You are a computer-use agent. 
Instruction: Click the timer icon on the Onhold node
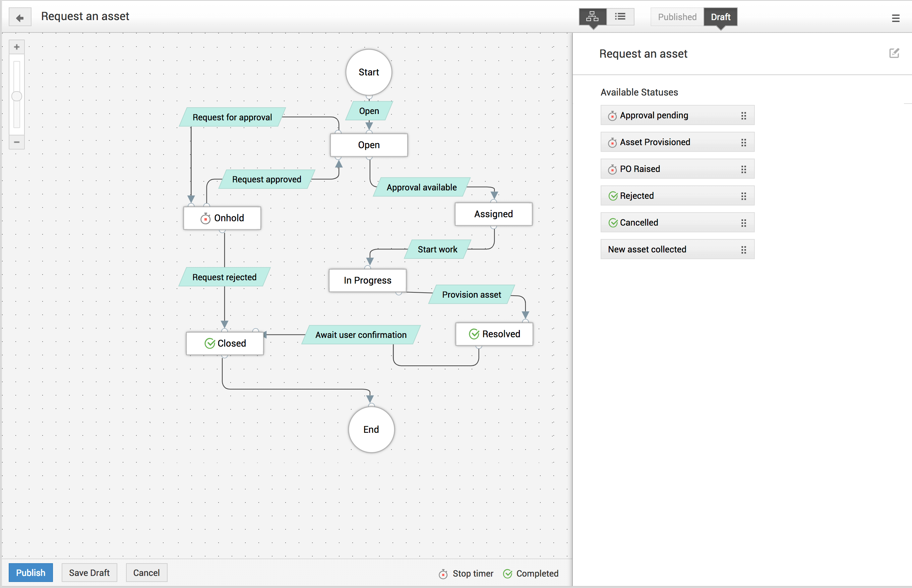point(205,218)
